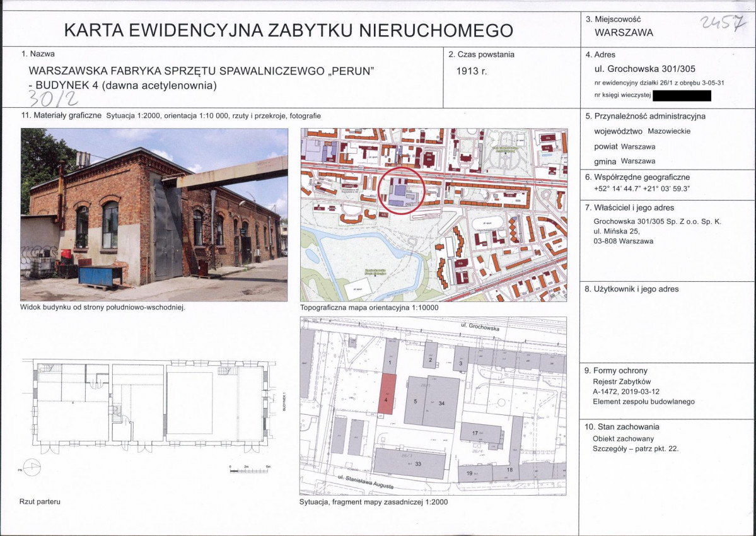Image resolution: width=756 pixels, height=536 pixels.
Task: Click 'gmina Warszawa'
Action: [625, 161]
